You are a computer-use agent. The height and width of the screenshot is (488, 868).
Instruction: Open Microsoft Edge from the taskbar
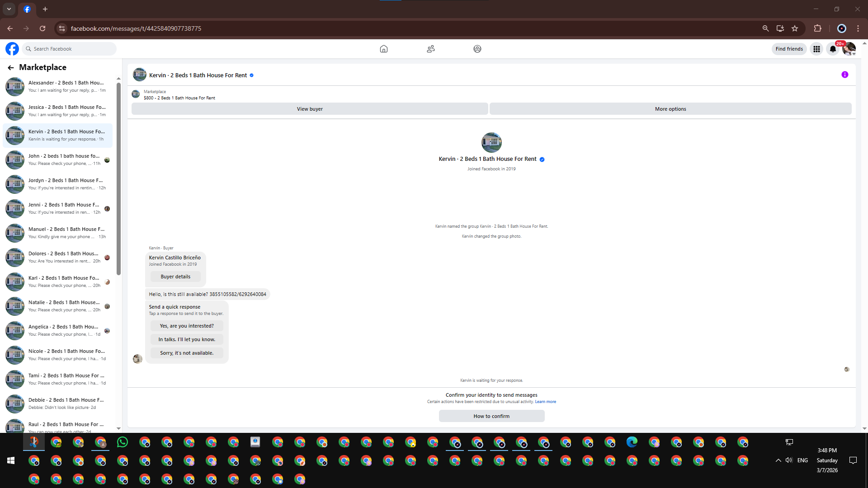(x=632, y=442)
